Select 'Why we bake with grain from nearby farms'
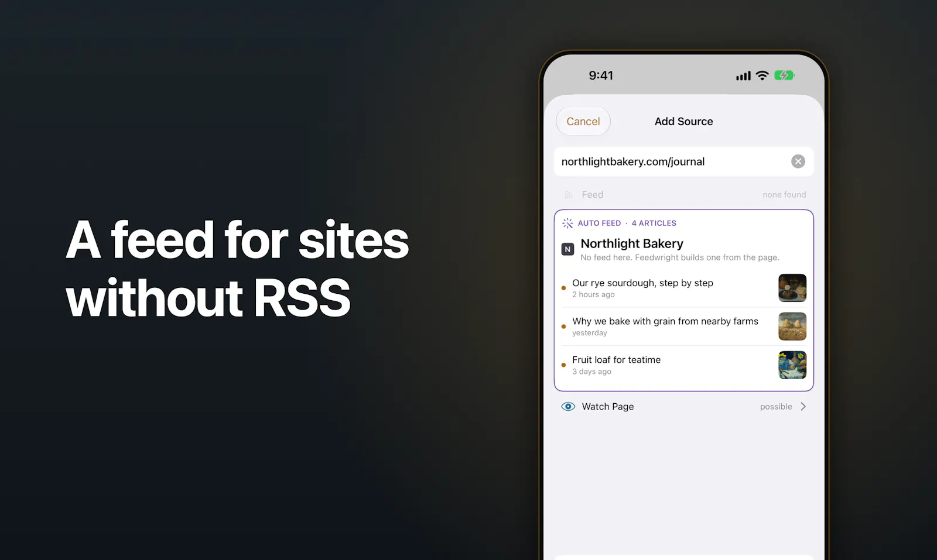Viewport: 937px width, 560px height. [x=665, y=321]
